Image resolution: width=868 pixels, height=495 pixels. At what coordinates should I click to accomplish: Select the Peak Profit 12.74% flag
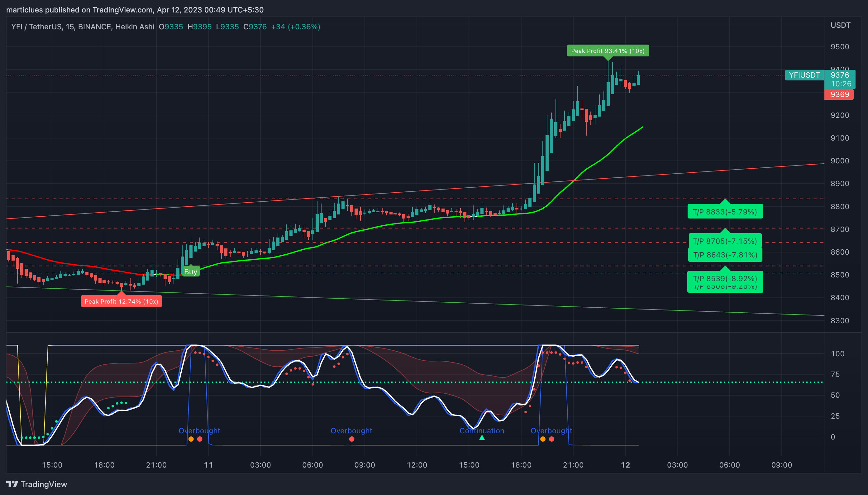pyautogui.click(x=121, y=301)
